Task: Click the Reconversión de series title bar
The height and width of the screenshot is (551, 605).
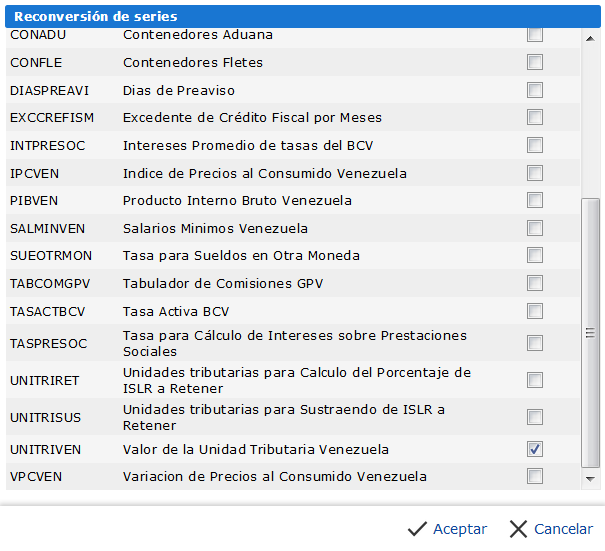Action: [x=300, y=16]
